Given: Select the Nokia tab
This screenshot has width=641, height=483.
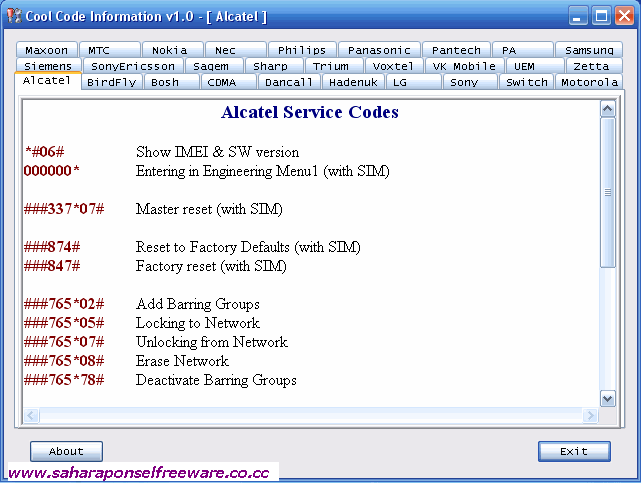Looking at the screenshot, I should click(173, 50).
